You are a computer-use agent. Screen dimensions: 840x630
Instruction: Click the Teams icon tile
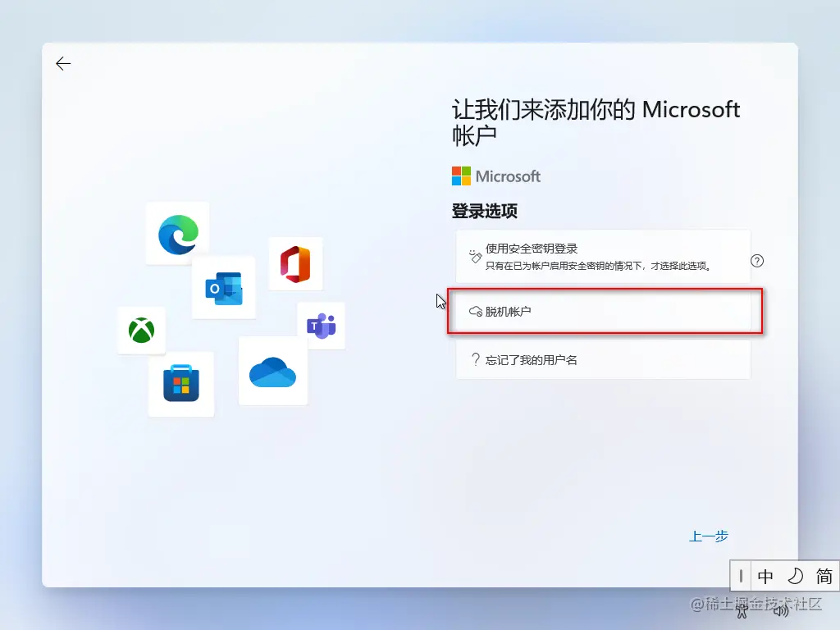coord(322,326)
